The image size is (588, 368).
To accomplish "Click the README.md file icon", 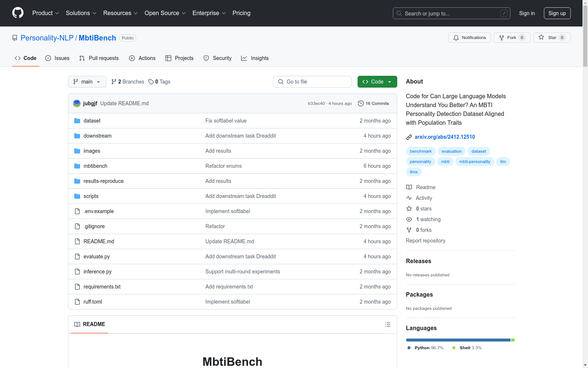I will pos(77,241).
